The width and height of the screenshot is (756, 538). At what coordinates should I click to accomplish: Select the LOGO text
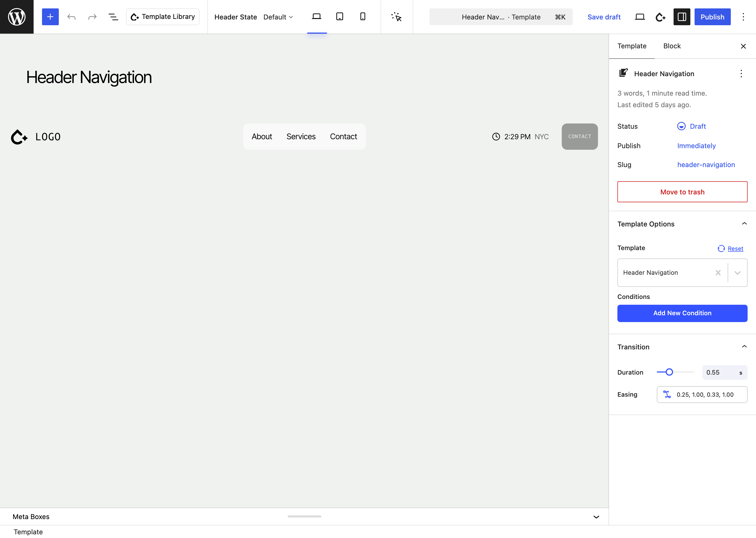48,137
